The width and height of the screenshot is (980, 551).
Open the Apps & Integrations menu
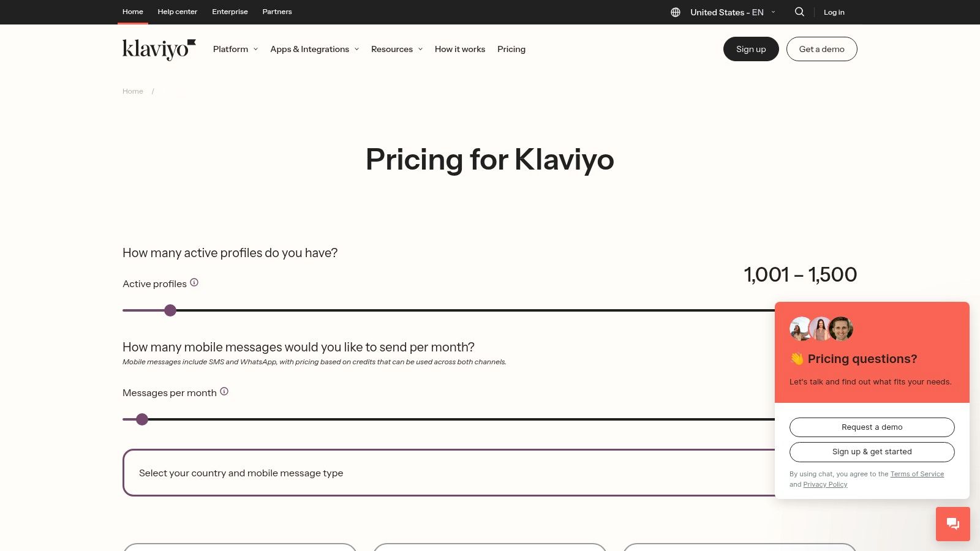point(314,49)
